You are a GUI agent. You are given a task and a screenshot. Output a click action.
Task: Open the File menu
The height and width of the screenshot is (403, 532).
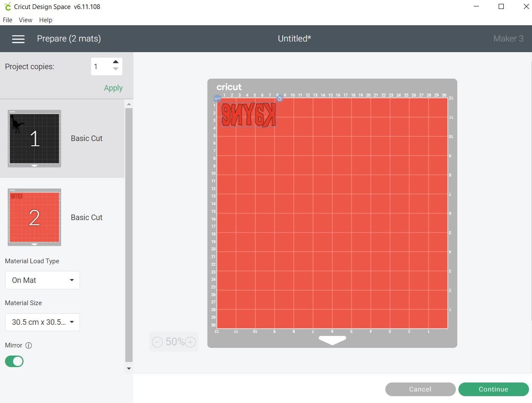coord(8,20)
